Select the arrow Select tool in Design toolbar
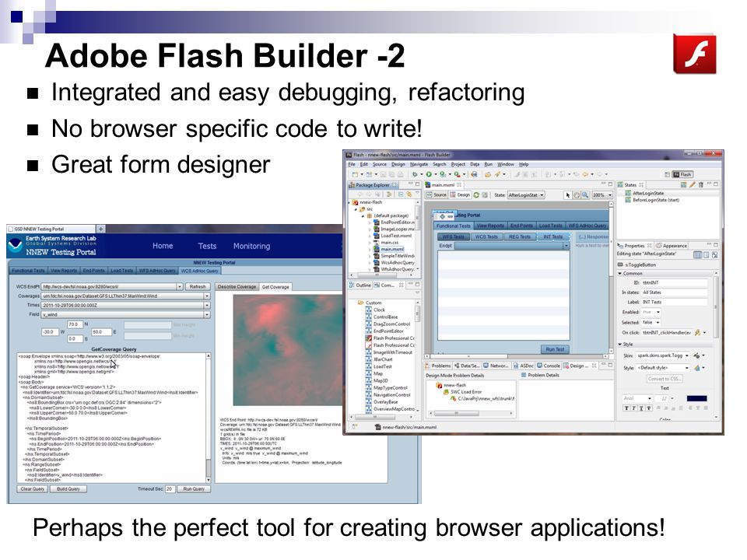 pos(568,194)
